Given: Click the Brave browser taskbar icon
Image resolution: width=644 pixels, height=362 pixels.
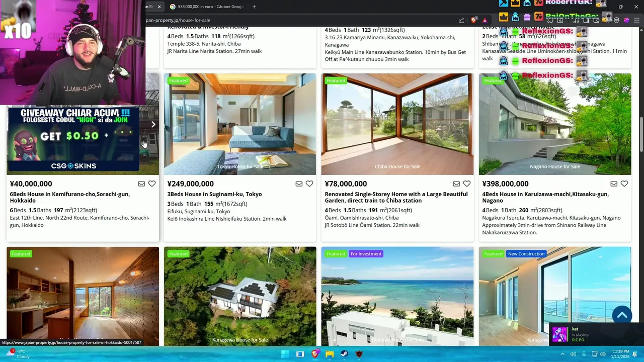Looking at the screenshot, I should [x=315, y=354].
